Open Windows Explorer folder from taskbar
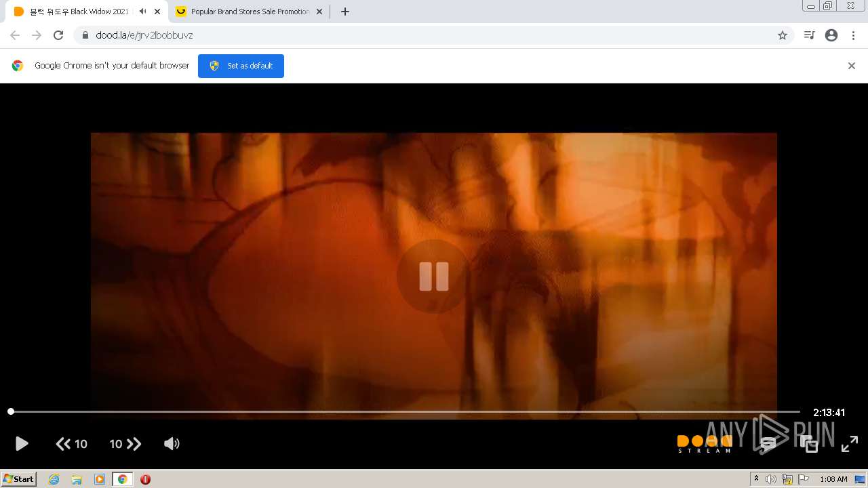This screenshot has width=868, height=488. 77,479
